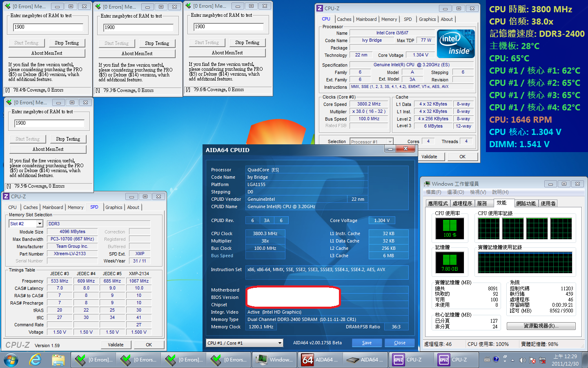588x368 pixels.
Task: Click Save button in AIDA64 CPUID
Action: coord(367,343)
